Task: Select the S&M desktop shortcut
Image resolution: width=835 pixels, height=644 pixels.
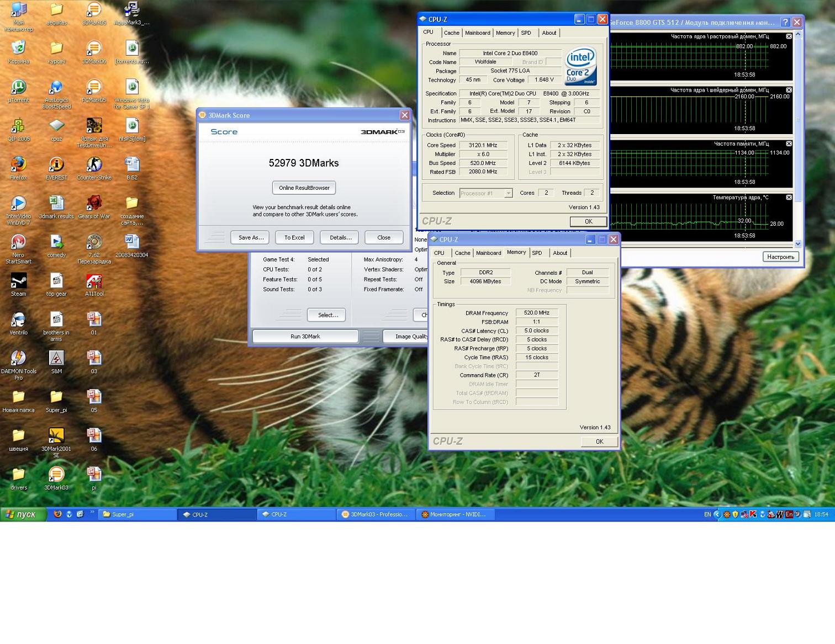Action: tap(56, 362)
